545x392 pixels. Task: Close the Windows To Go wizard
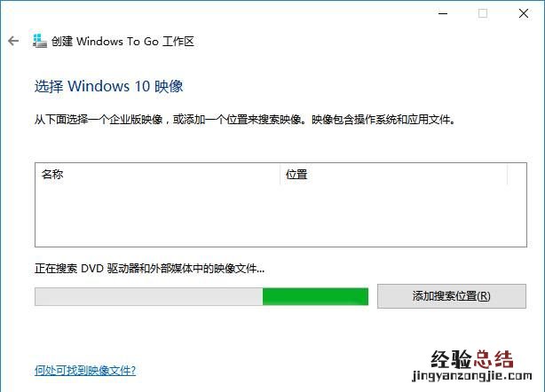(x=524, y=13)
